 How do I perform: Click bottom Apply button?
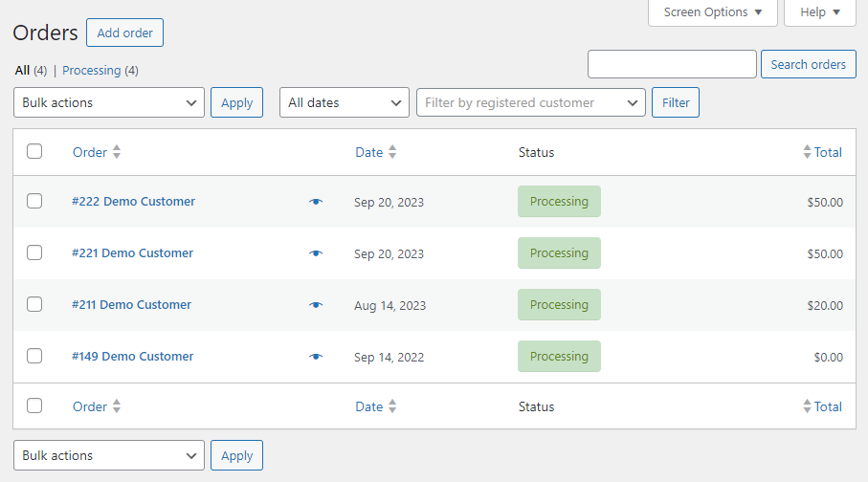click(237, 455)
